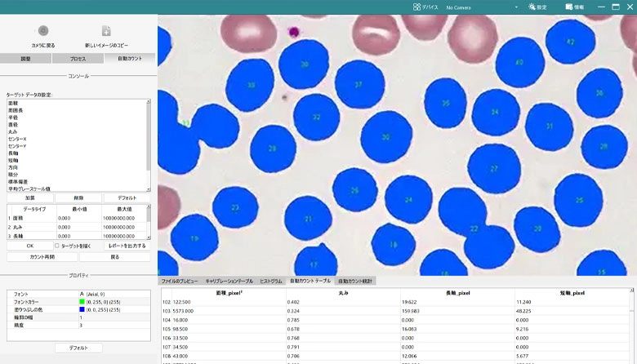
Task: Click the blue 塗りつぶしの色 swatch
Action: pos(82,310)
